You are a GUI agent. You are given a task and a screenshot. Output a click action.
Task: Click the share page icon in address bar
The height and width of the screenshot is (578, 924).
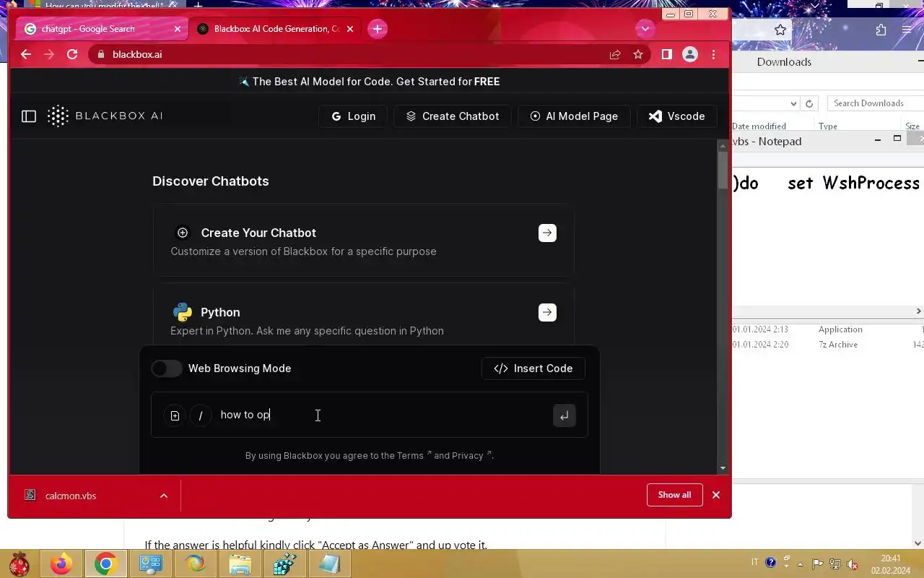click(x=615, y=54)
